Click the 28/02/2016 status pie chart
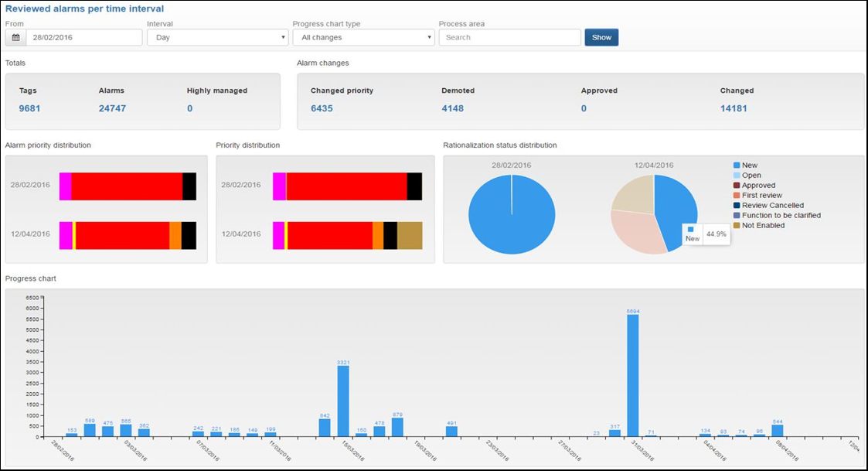 click(512, 214)
